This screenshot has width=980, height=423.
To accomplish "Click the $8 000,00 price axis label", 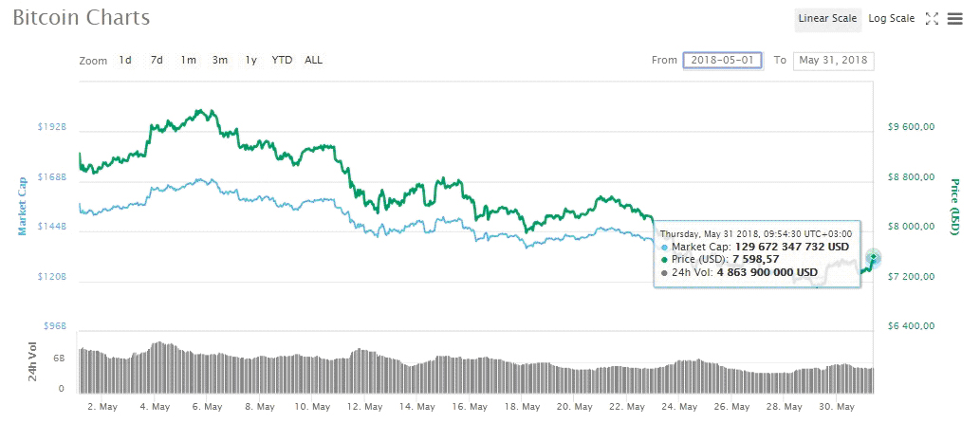I will tap(912, 227).
